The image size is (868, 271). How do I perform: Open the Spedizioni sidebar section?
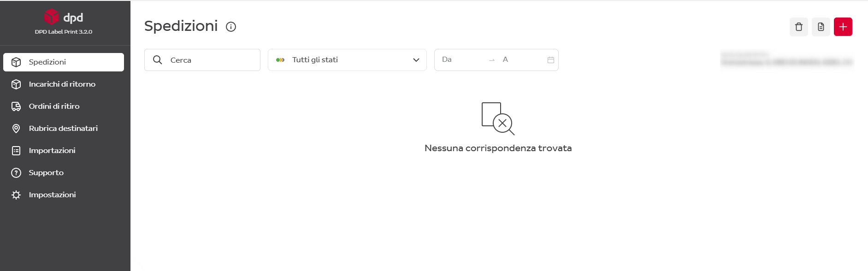pyautogui.click(x=64, y=62)
